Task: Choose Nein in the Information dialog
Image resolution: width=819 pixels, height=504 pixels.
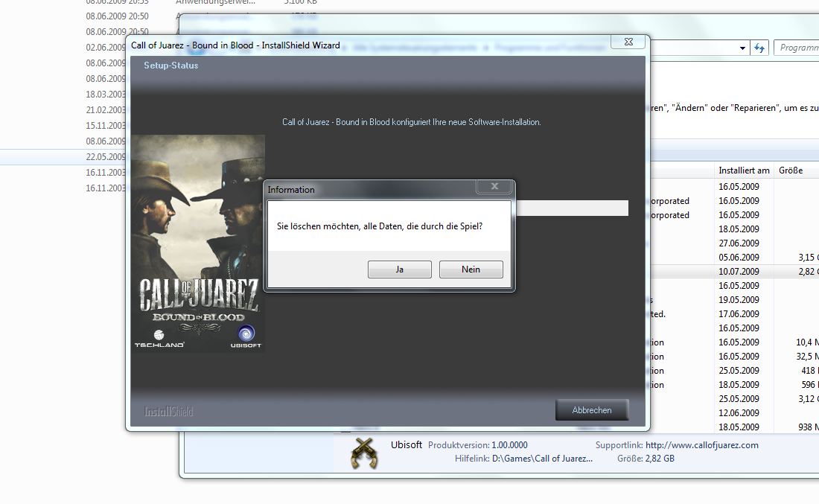Action: 471,269
